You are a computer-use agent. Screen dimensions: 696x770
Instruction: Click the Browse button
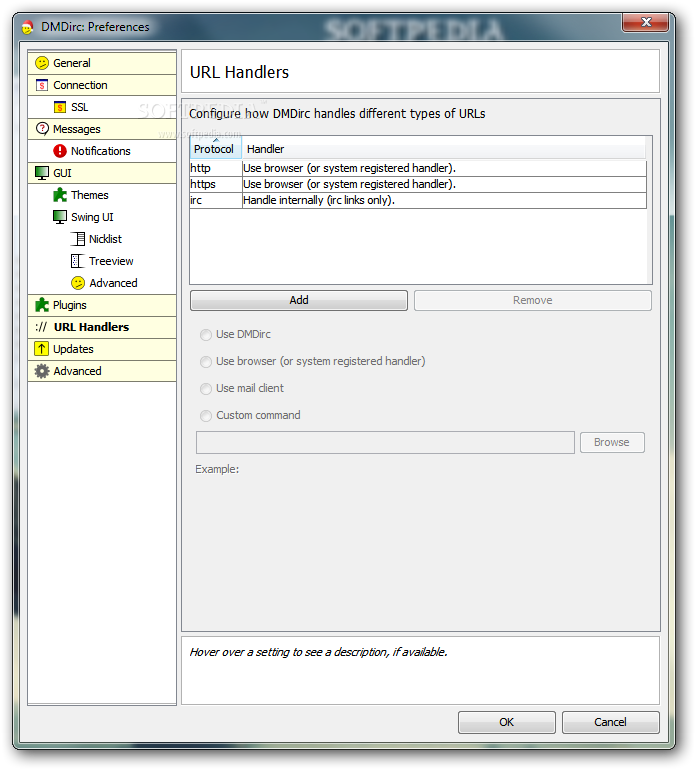click(612, 442)
